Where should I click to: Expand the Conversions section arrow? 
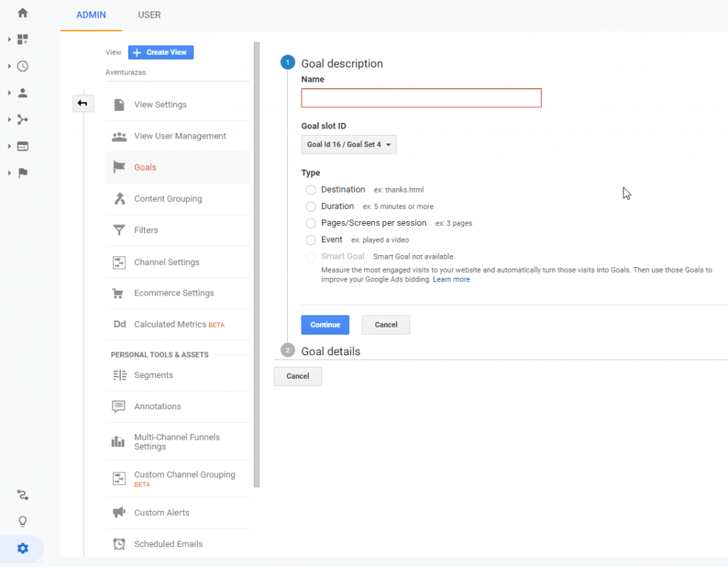pyautogui.click(x=9, y=173)
